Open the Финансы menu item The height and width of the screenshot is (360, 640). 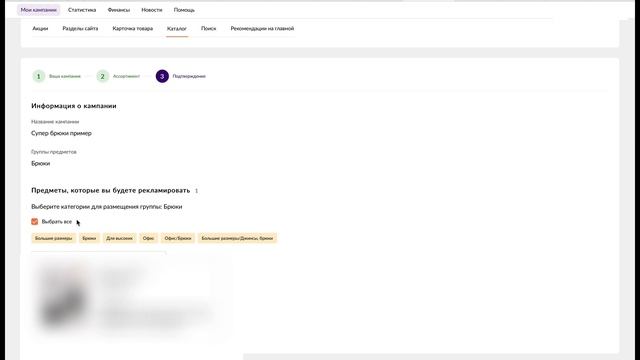coord(119,10)
